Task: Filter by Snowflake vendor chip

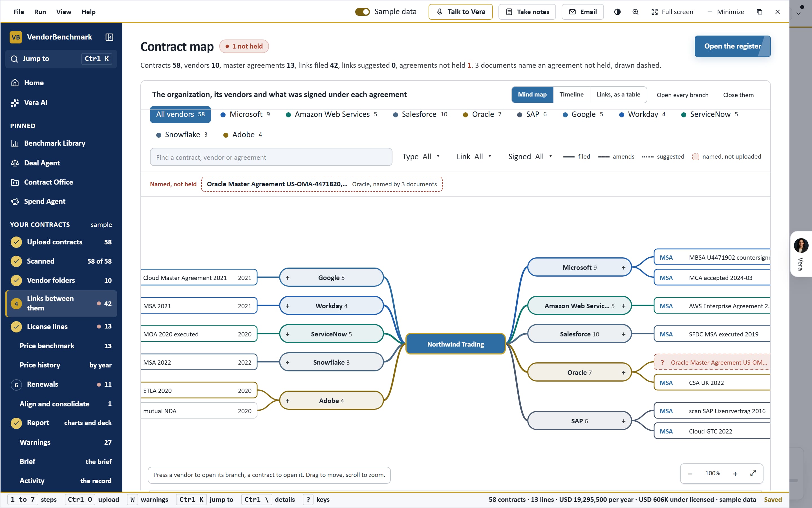Action: [x=182, y=134]
